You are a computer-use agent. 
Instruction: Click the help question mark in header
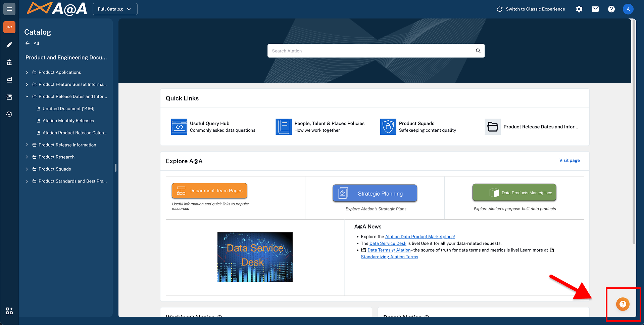coord(611,9)
